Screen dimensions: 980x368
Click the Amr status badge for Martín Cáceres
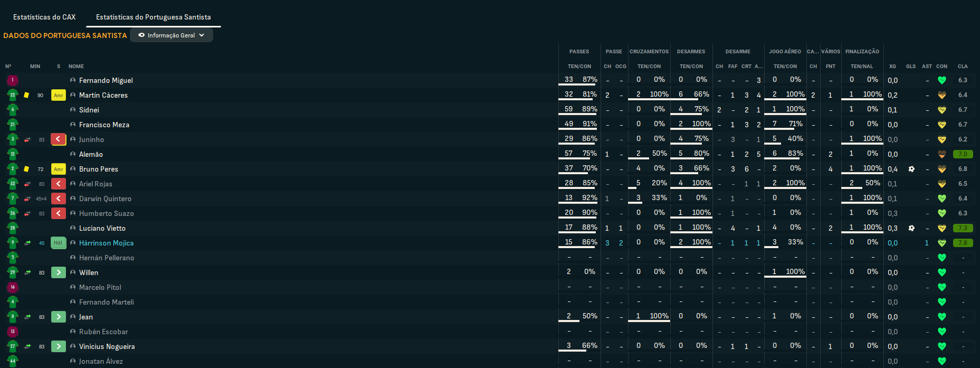[59, 95]
